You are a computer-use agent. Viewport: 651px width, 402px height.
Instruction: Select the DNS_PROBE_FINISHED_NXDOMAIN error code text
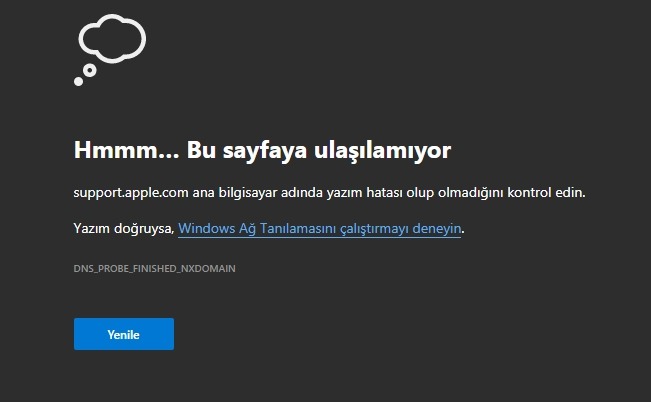click(x=154, y=269)
